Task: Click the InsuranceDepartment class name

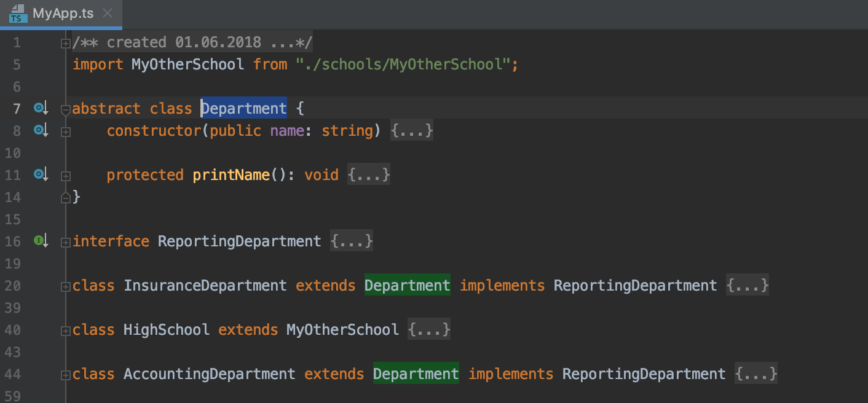Action: click(205, 286)
